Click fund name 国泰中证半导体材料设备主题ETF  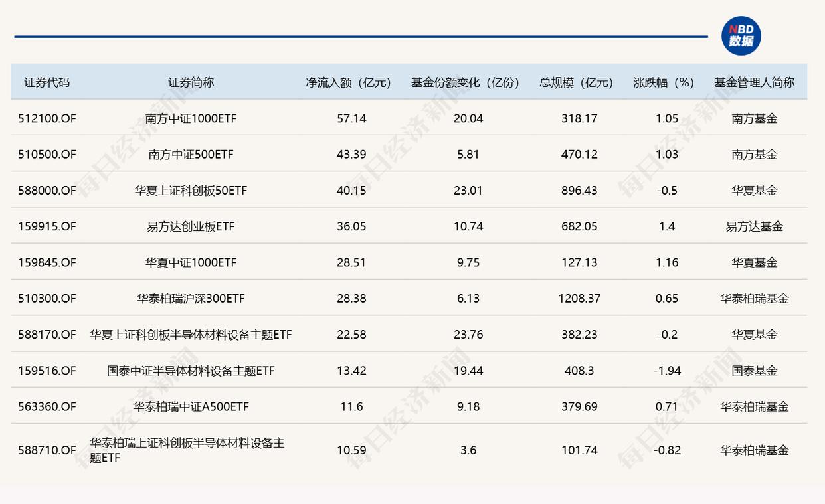[191, 371]
